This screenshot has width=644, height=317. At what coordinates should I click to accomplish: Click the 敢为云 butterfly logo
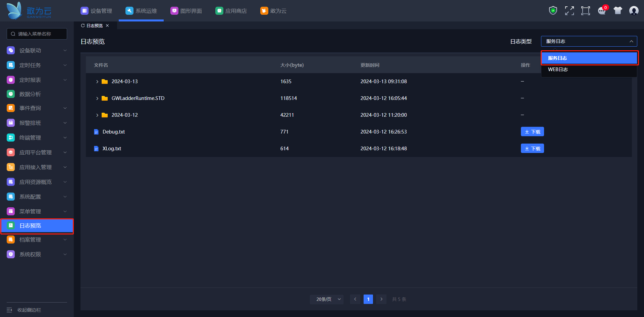29,11
